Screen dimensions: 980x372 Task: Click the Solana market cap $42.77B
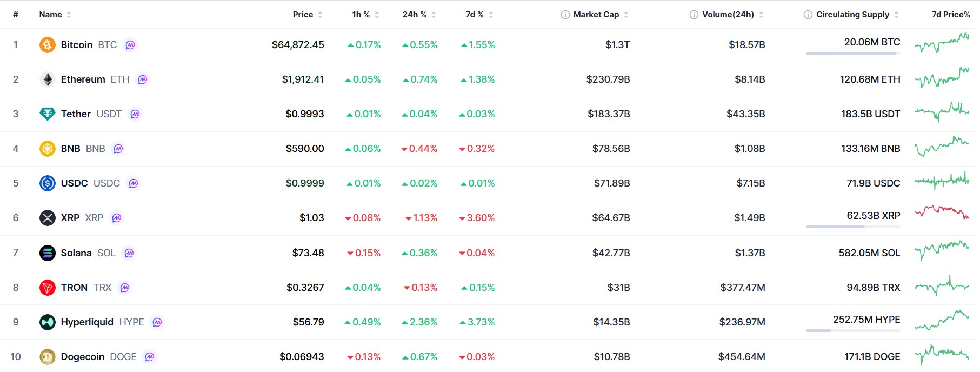[x=611, y=253]
